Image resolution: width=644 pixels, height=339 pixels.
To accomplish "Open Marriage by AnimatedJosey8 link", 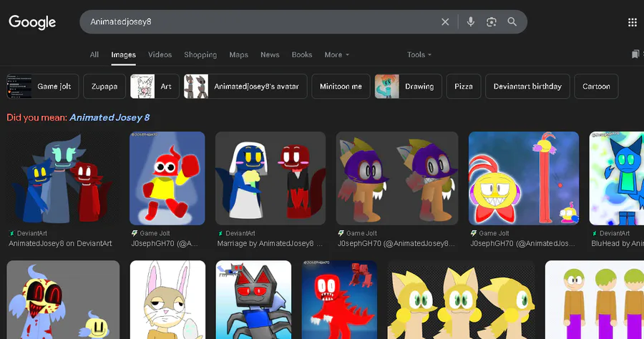I will tap(270, 243).
